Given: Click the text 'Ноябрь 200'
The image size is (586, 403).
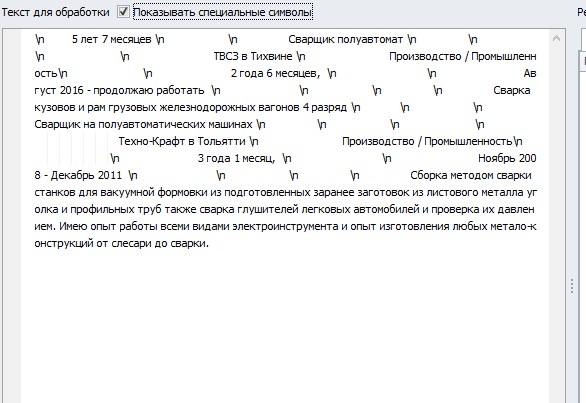Looking at the screenshot, I should [x=507, y=158].
